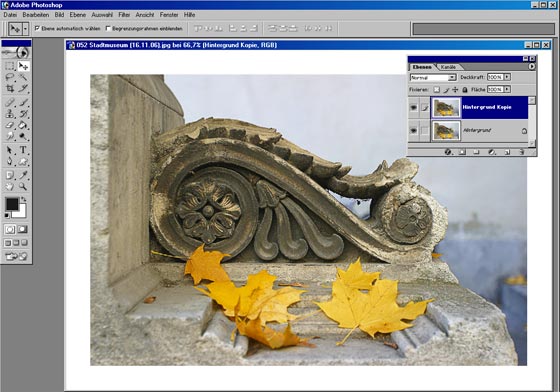
Task: Open the Deckkraft slider arrow
Action: (x=507, y=77)
